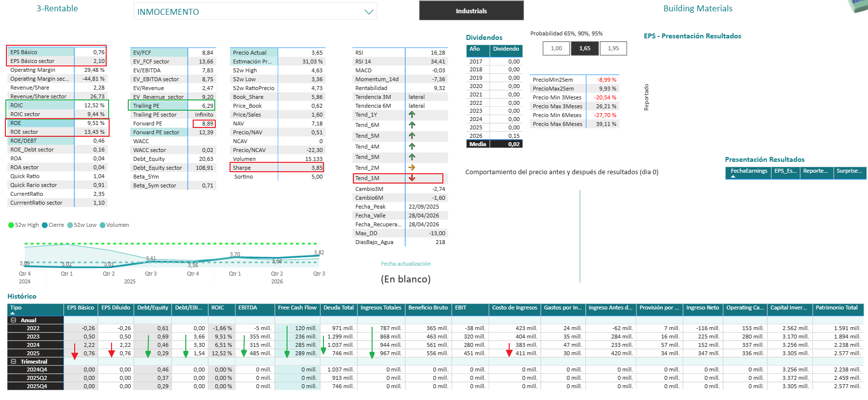Click the Forward PE value 8,89

pyautogui.click(x=207, y=123)
